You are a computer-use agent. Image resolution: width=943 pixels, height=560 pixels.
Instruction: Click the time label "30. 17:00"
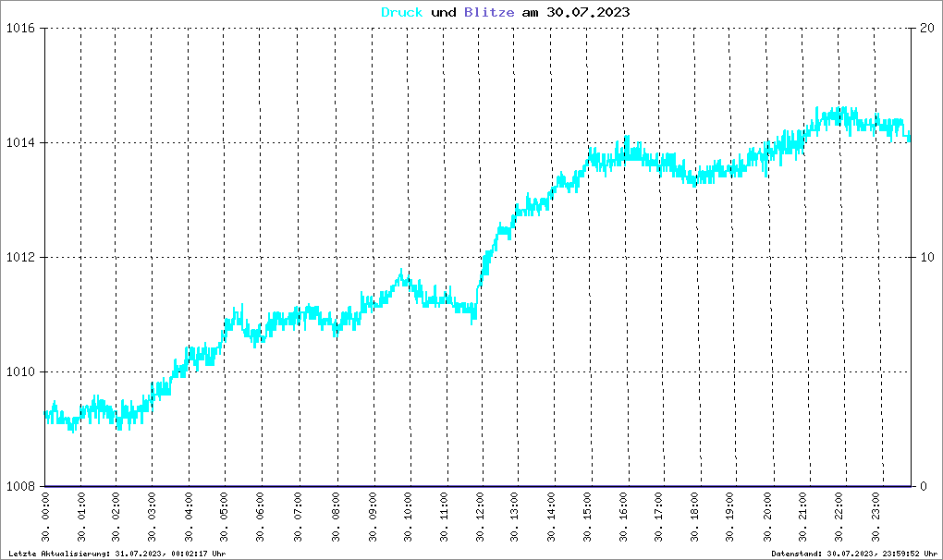tap(658, 517)
